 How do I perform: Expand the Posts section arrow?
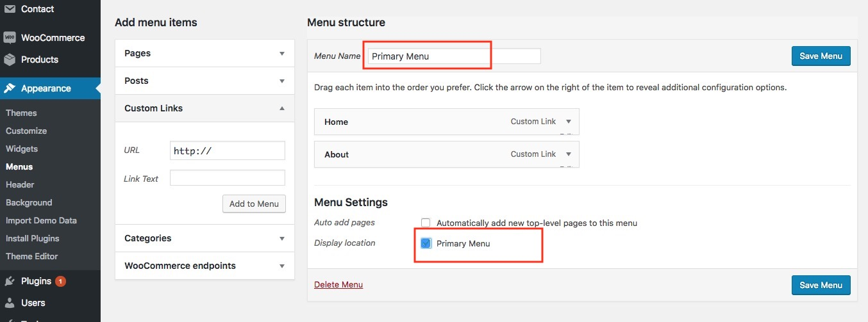pyautogui.click(x=282, y=81)
